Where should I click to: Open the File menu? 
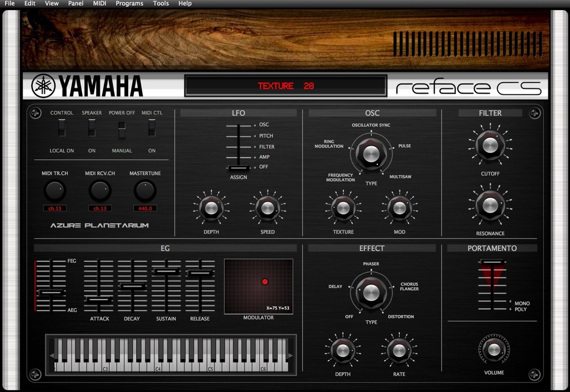(10, 3)
